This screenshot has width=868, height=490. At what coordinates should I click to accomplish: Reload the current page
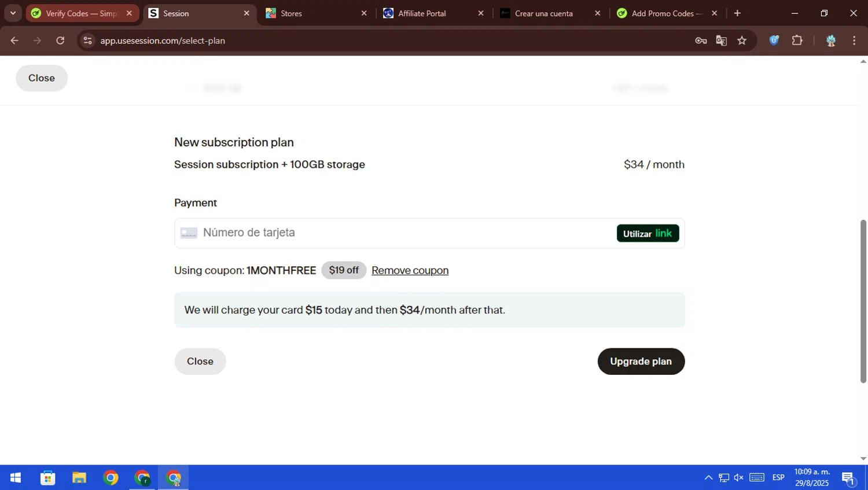pyautogui.click(x=60, y=40)
